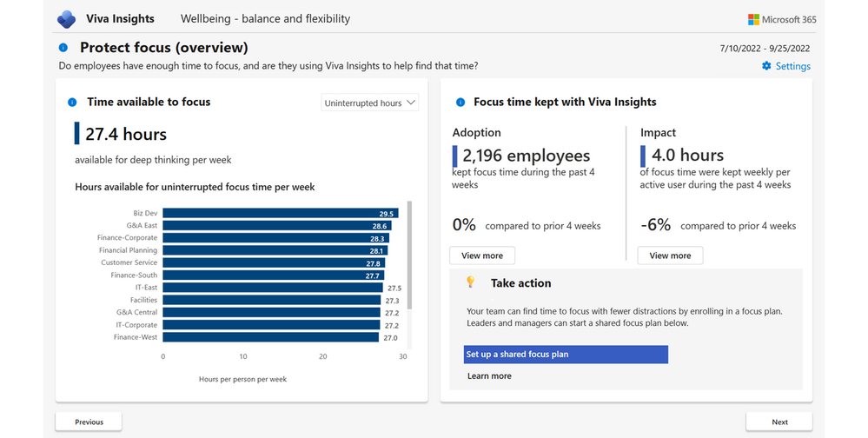Click the Viva Insights logo icon
The image size is (868, 438).
tap(66, 19)
